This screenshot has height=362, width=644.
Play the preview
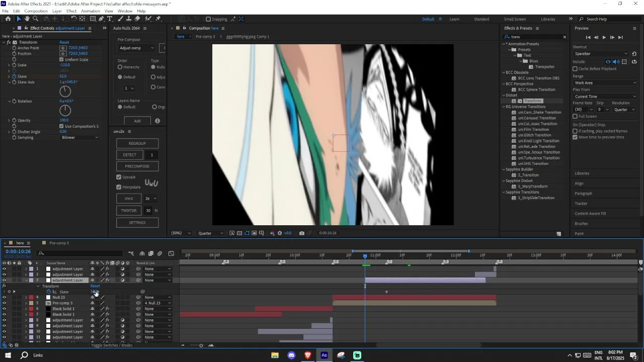[x=604, y=37]
